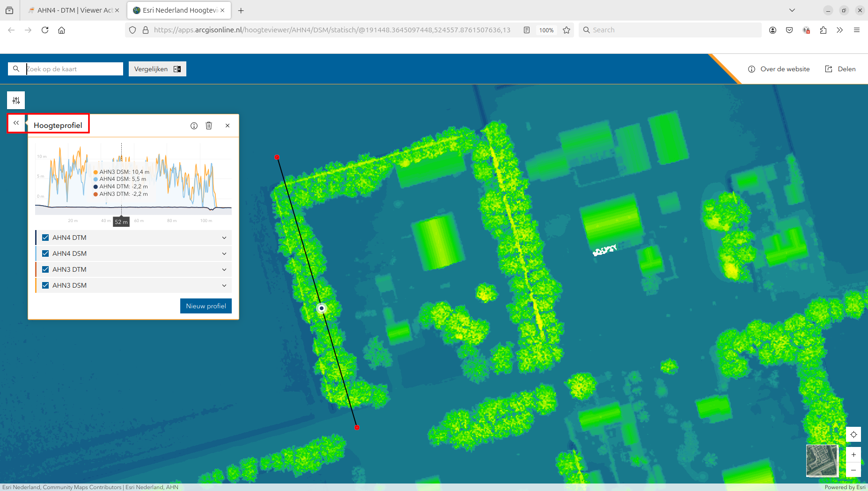Show more toolbar tools overflow chevron
Screen dimensions: 868x491
pos(840,30)
